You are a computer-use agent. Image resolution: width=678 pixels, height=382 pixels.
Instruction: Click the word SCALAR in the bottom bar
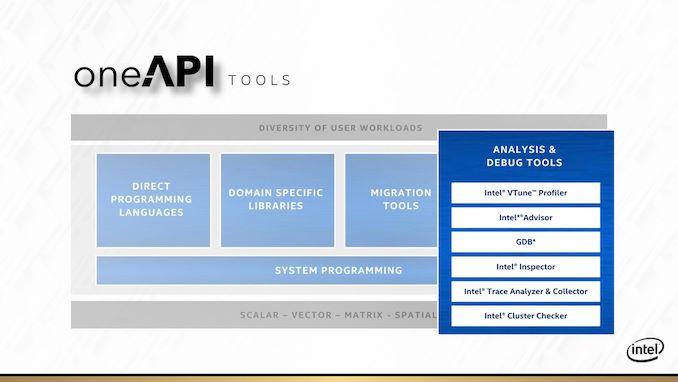tap(259, 315)
